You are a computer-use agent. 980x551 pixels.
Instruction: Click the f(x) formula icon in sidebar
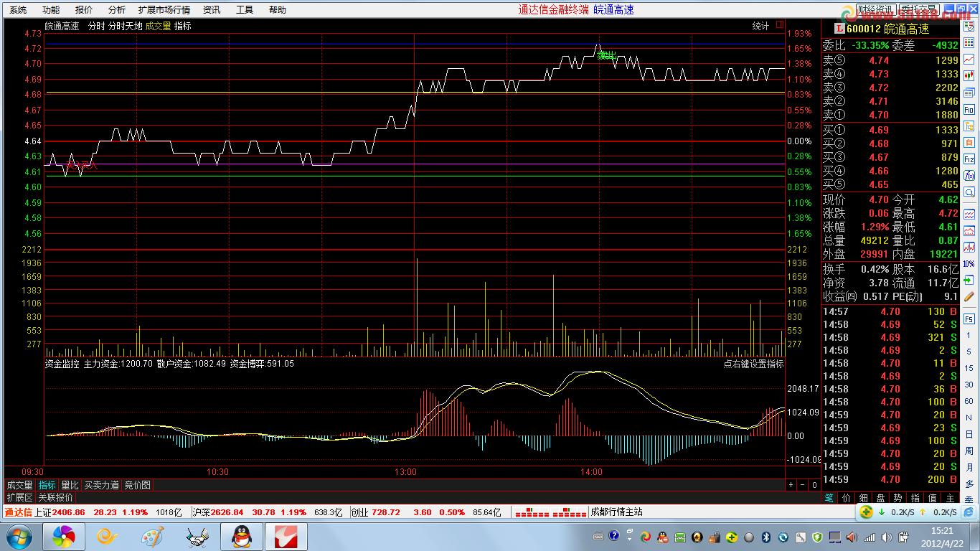[969, 176]
